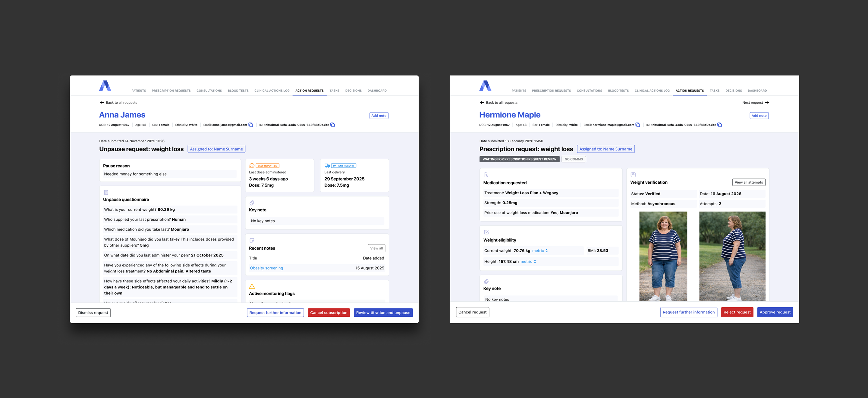The image size is (868, 398).
Task: Go to Next request
Action: point(756,103)
